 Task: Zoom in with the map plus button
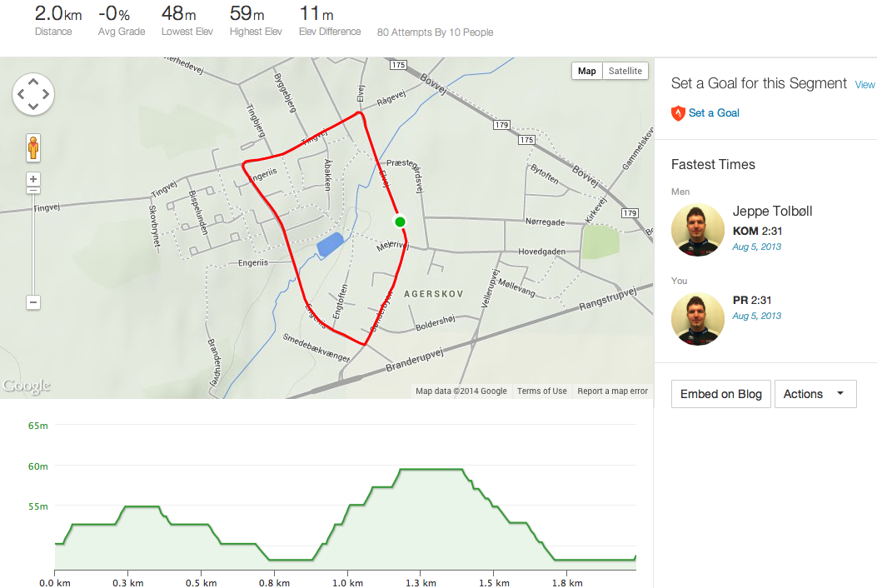[x=33, y=179]
